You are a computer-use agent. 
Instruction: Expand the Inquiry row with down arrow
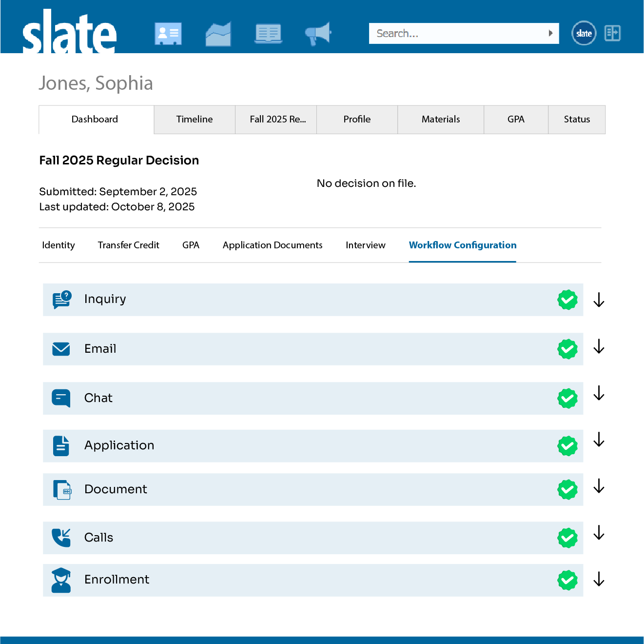(599, 300)
